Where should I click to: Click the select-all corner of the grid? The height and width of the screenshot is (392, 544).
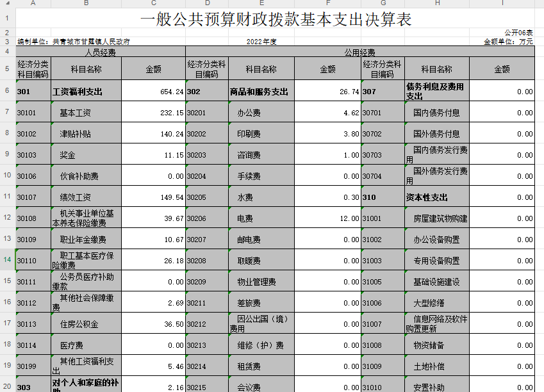(6, 3)
